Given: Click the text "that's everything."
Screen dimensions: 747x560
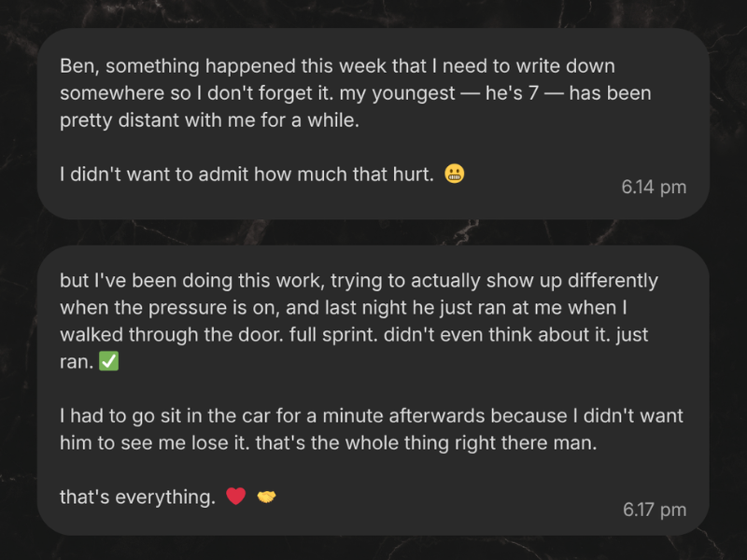Looking at the screenshot, I should click(x=137, y=497).
